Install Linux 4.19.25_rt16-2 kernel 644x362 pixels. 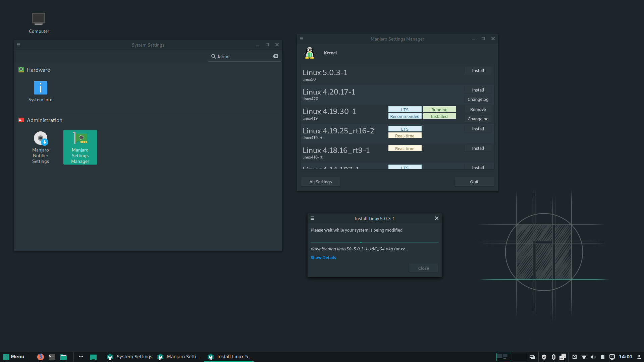478,129
